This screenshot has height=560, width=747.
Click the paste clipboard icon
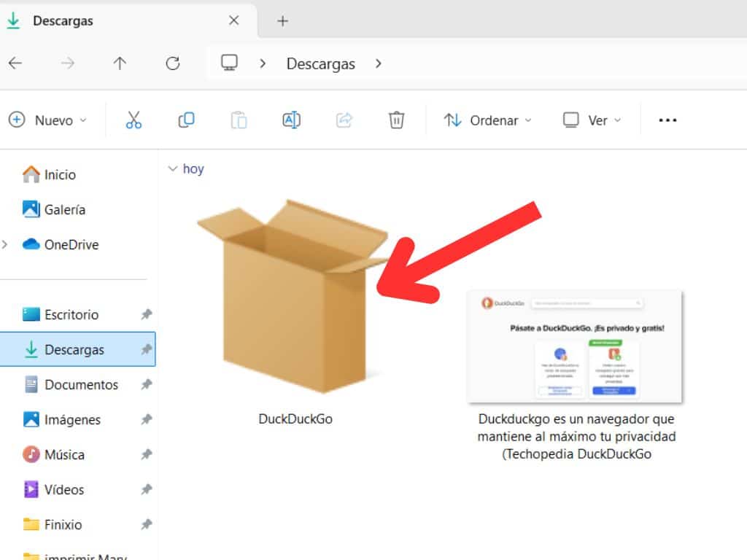[x=239, y=120]
